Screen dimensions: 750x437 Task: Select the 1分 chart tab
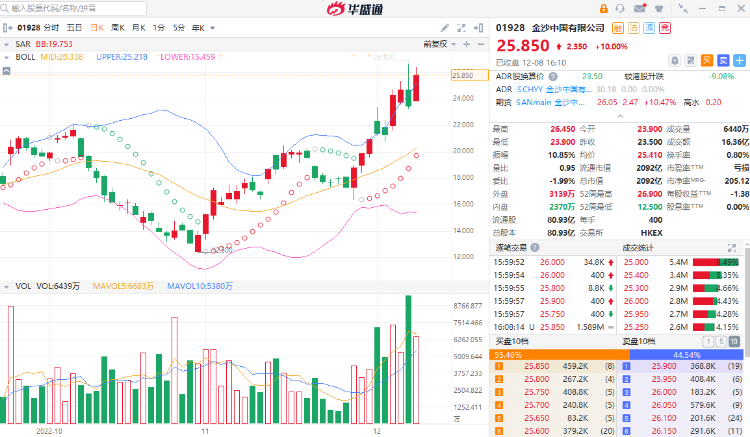click(x=159, y=28)
